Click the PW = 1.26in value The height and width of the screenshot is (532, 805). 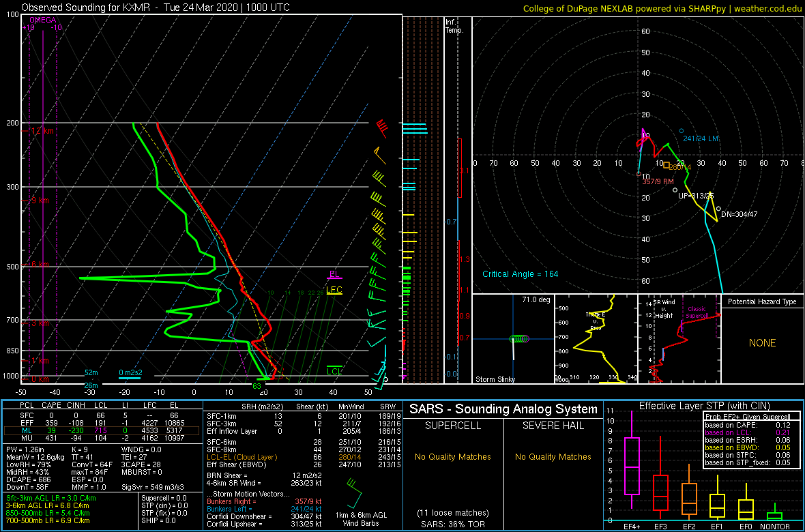(27, 449)
